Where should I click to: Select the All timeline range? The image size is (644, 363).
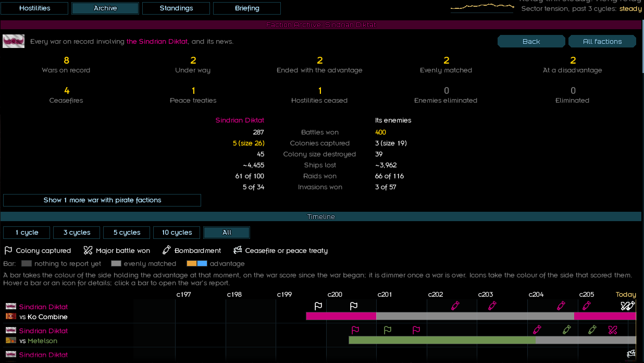coord(227,233)
